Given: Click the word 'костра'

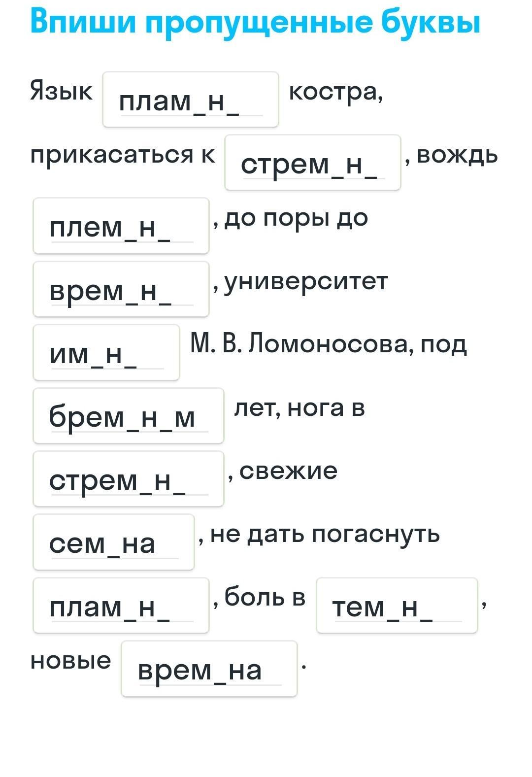Looking at the screenshot, I should coord(334,92).
